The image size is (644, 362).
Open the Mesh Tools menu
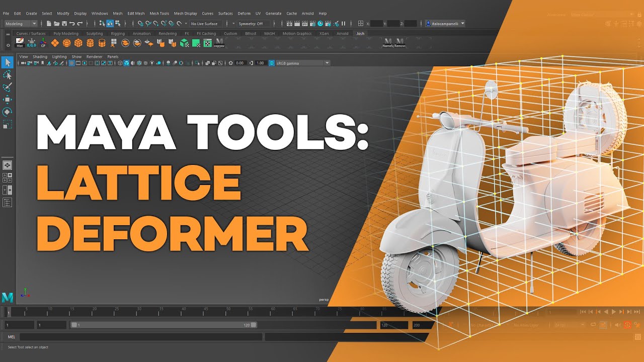[159, 14]
